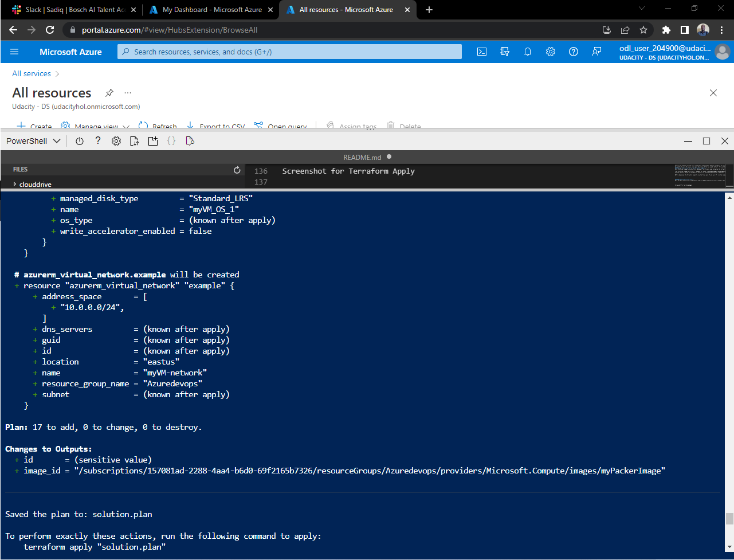Refresh the FILES panel
734x560 pixels.
tap(237, 169)
